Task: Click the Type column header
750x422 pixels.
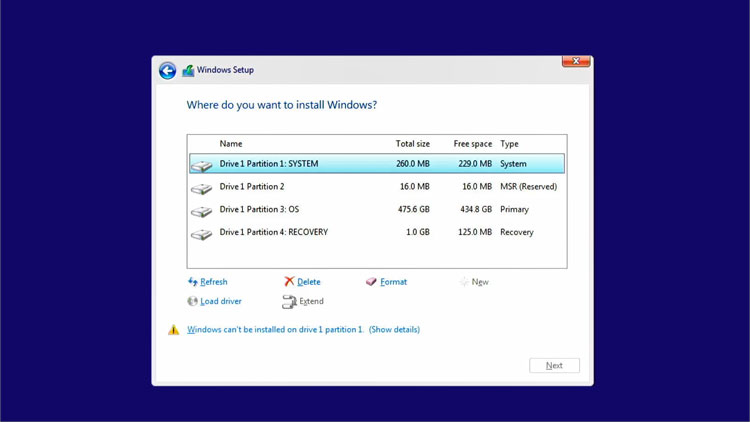Action: tap(509, 144)
